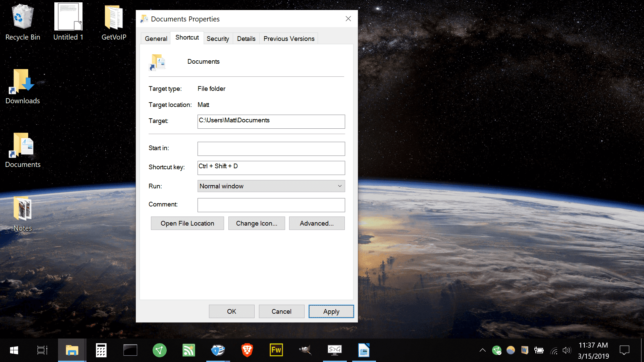Click the Shortcut key field
The image size is (644, 362).
[271, 168]
